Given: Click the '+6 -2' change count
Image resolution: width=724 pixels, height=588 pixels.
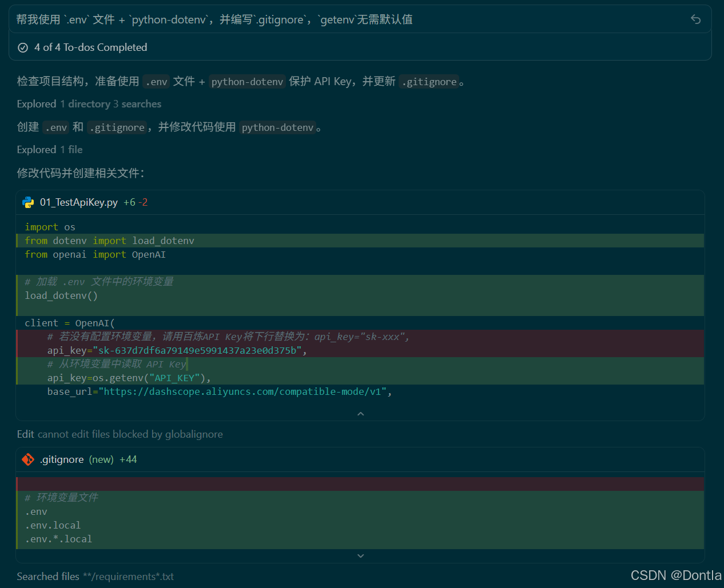Looking at the screenshot, I should 136,202.
